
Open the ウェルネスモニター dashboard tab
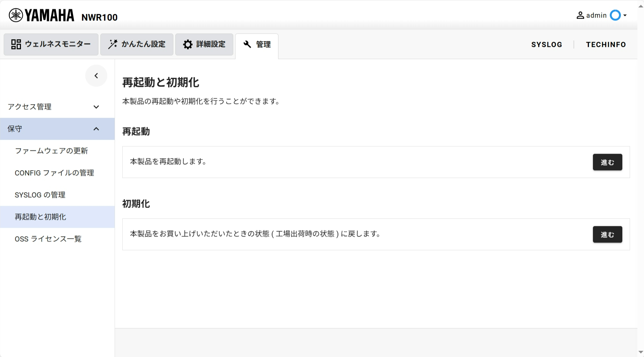[x=51, y=44]
